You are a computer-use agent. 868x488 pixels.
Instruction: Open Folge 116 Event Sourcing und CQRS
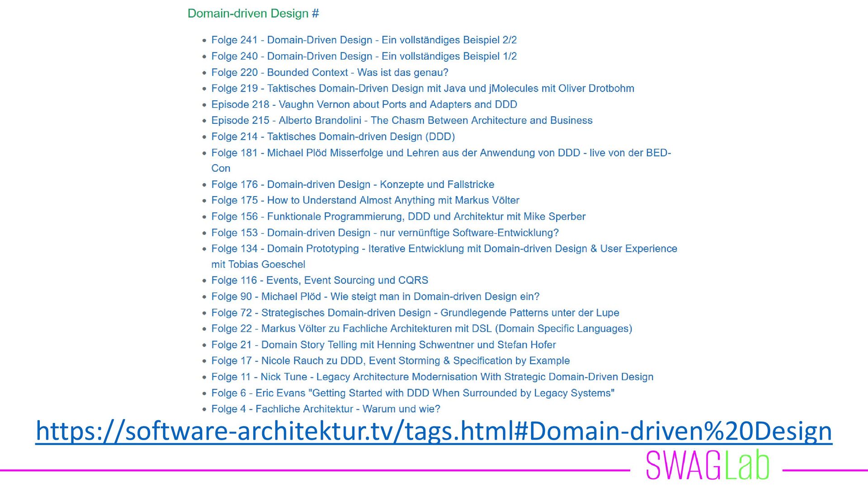click(x=320, y=281)
